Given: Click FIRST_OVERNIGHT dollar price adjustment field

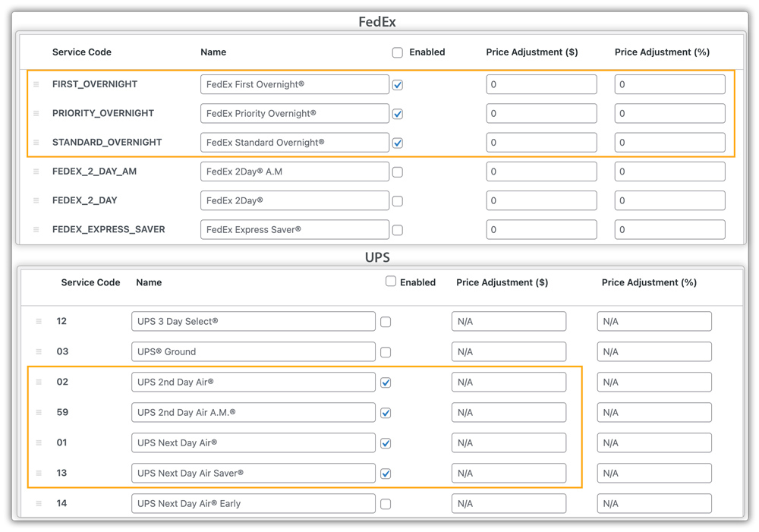Looking at the screenshot, I should pyautogui.click(x=541, y=84).
